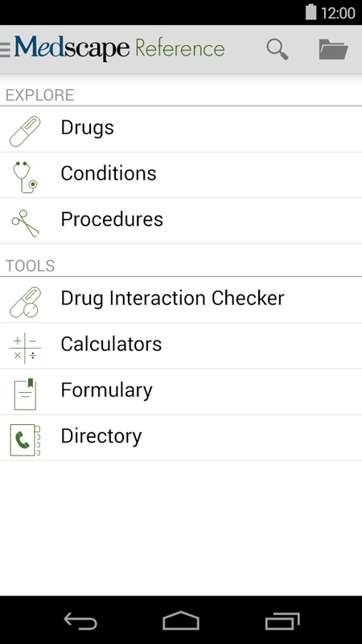Open the Calculators tool

(181, 346)
